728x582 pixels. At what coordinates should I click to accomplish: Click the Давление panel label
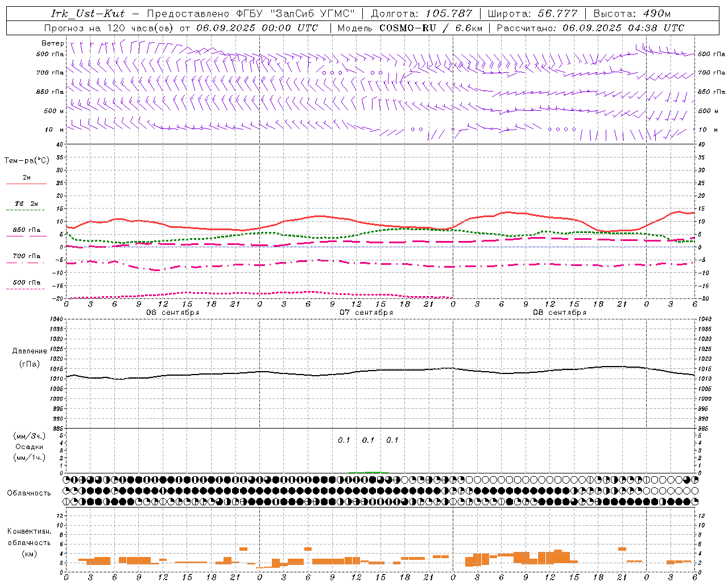(x=30, y=351)
